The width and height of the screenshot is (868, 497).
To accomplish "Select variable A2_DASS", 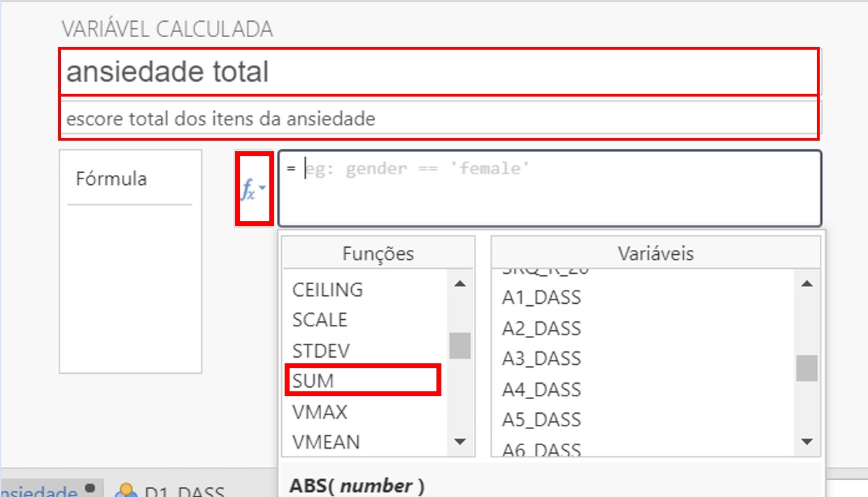I will tap(541, 328).
